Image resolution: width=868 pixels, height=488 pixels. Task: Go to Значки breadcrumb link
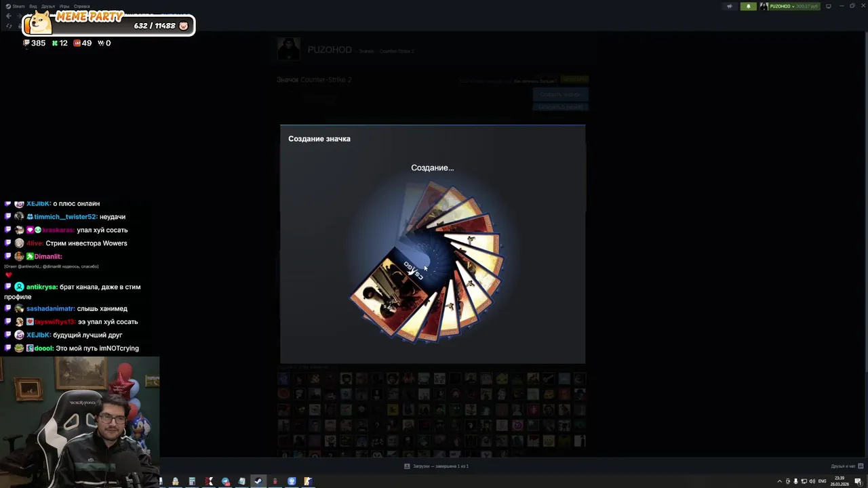coord(366,52)
